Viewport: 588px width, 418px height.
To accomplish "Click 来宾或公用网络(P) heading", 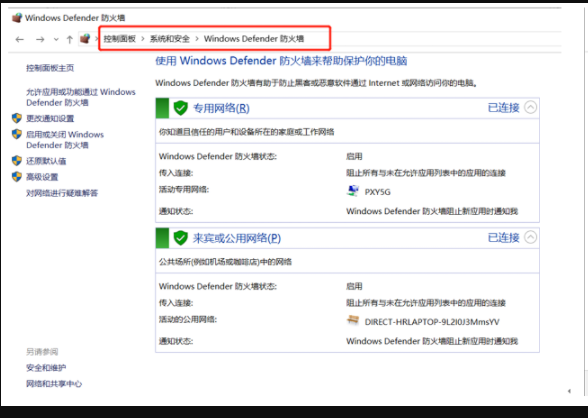I will [237, 238].
